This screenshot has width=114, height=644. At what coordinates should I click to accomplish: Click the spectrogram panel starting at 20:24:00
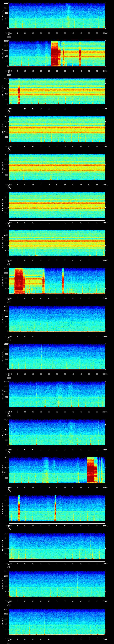pyautogui.click(x=57, y=91)
